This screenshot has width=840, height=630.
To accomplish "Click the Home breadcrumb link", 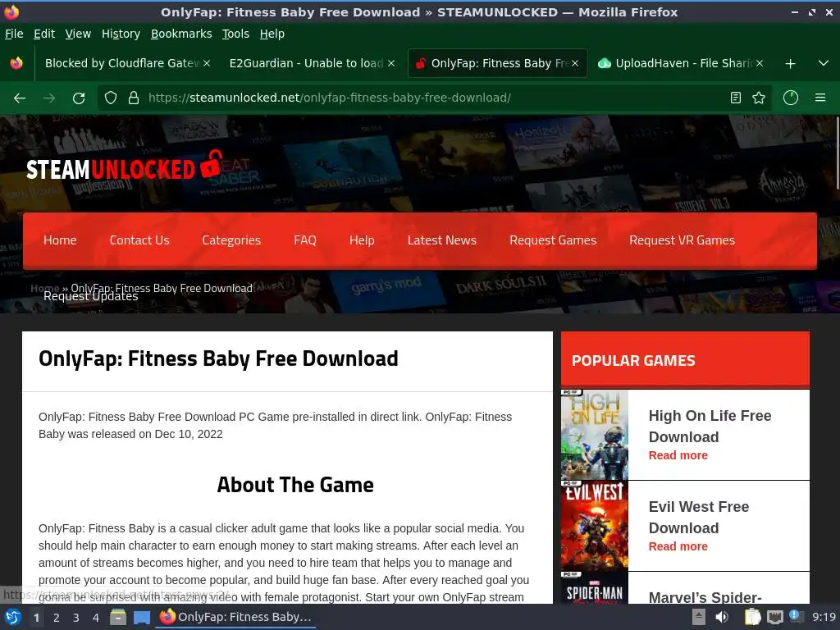I will click(44, 288).
